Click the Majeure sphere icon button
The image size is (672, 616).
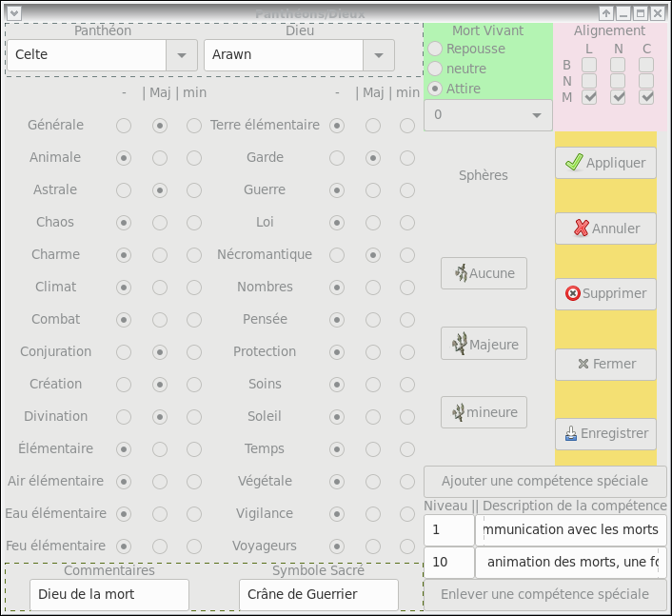pyautogui.click(x=460, y=344)
